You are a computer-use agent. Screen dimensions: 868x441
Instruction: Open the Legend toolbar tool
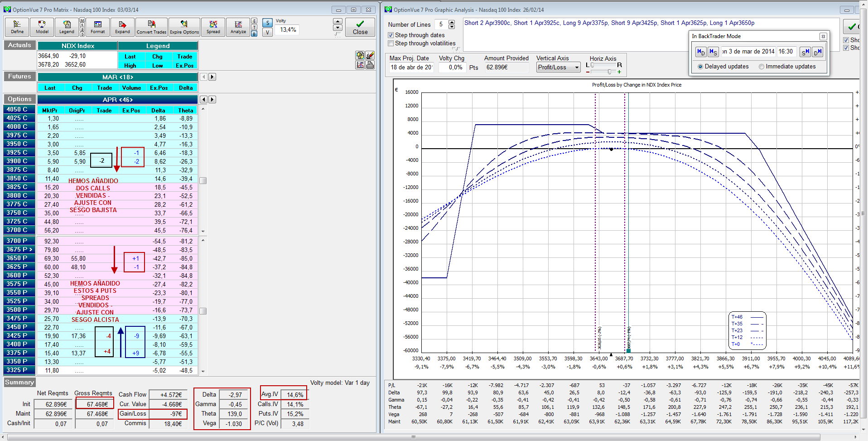[x=67, y=27]
